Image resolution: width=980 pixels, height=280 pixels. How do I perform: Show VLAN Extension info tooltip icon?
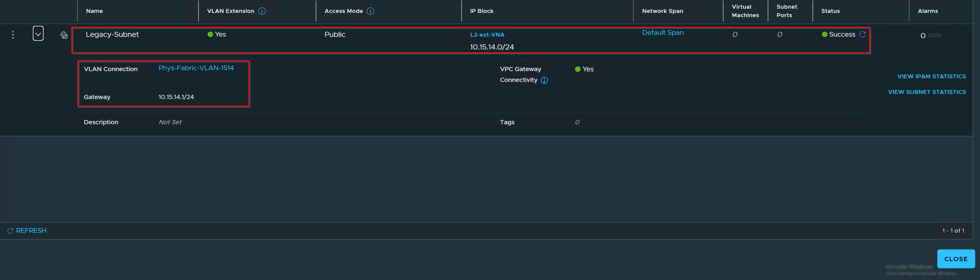[262, 11]
